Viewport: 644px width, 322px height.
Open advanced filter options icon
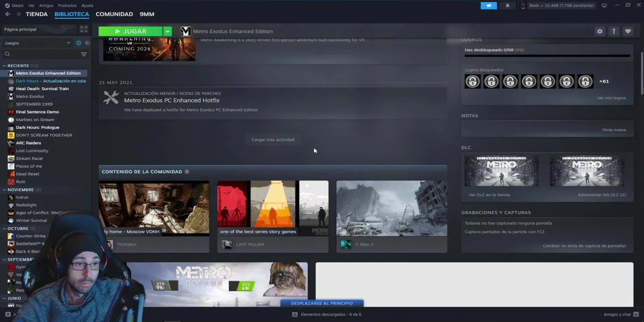pos(84,54)
